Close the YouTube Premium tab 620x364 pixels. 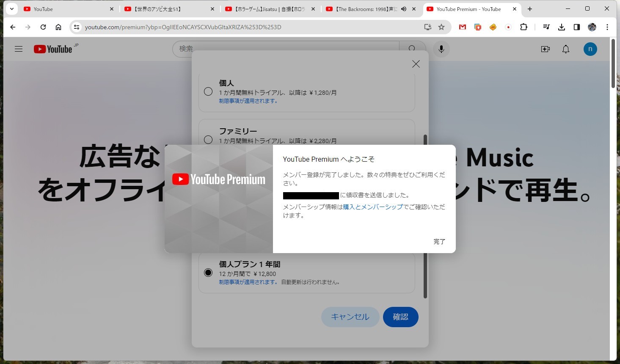515,9
